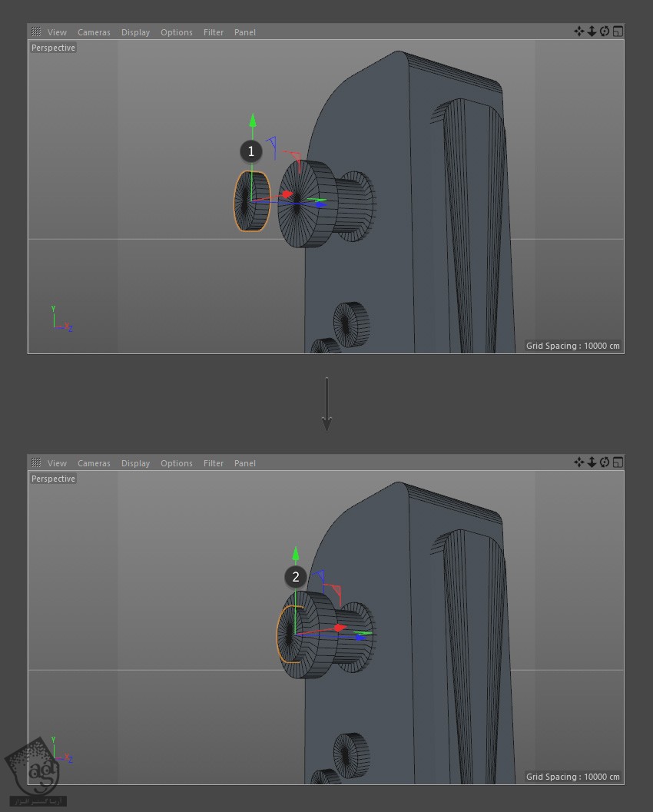
Task: Open Options menu in bottom viewport
Action: pyautogui.click(x=176, y=463)
